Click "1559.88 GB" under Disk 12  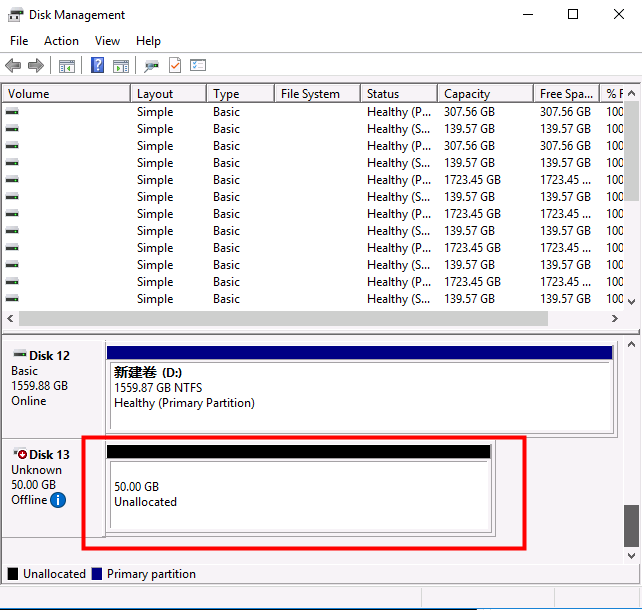click(x=39, y=386)
